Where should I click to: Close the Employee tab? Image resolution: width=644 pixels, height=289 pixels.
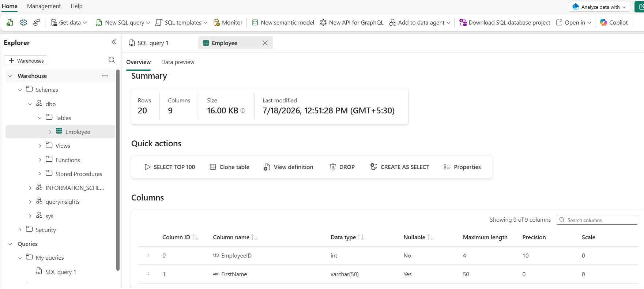click(x=265, y=43)
